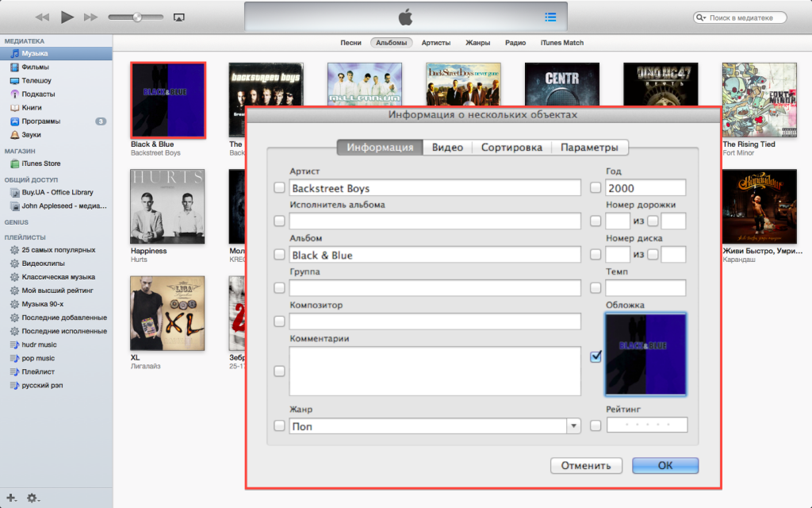Uncheck the Обложка artwork checkbox
Screen dimensions: 812x508
596,356
